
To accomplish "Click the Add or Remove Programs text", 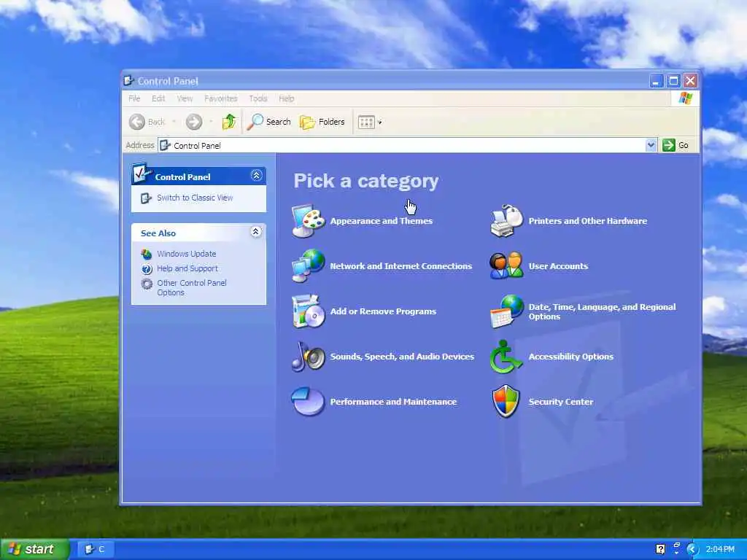I will pyautogui.click(x=383, y=311).
